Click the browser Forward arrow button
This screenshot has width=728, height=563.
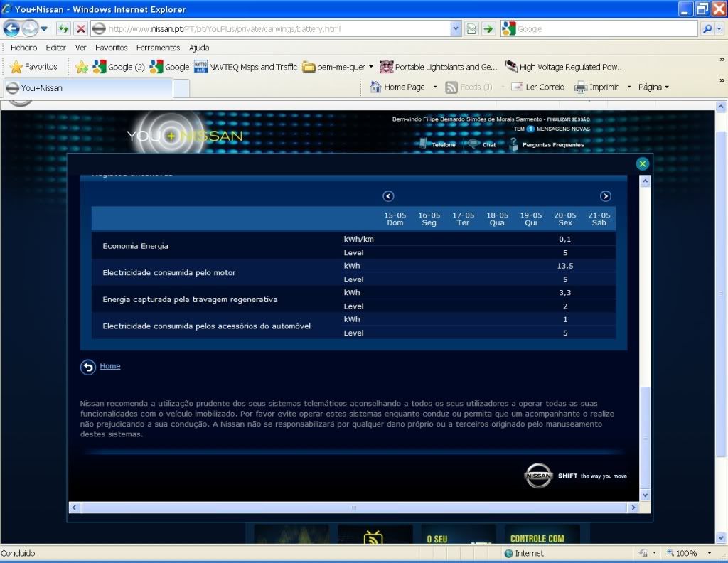[x=30, y=28]
